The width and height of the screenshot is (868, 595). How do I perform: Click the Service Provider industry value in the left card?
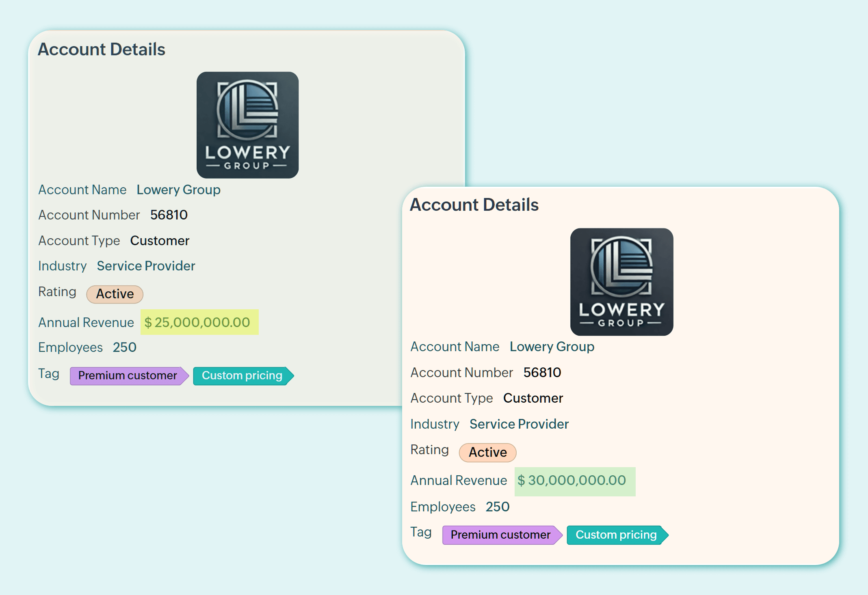coord(146,266)
